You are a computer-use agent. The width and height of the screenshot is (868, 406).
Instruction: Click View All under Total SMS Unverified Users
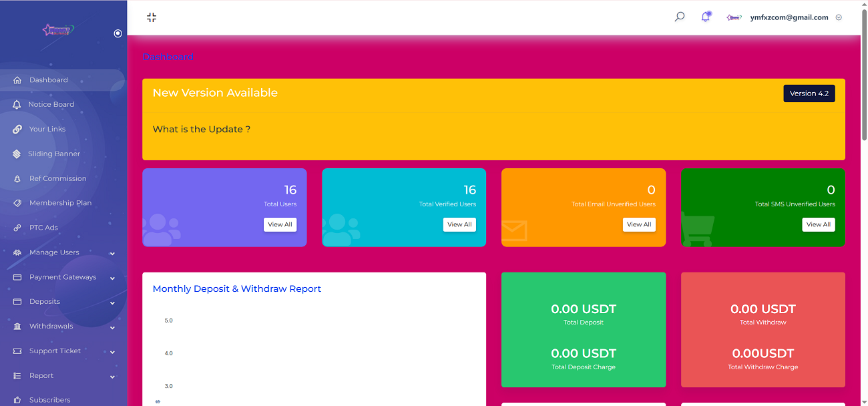coord(818,224)
